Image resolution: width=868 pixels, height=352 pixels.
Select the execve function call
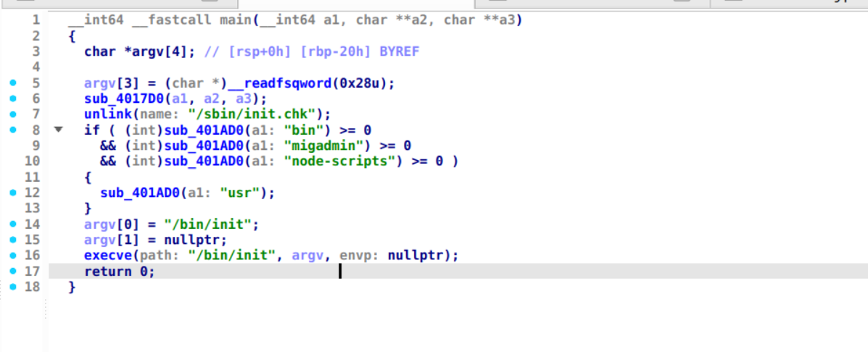click(x=109, y=256)
